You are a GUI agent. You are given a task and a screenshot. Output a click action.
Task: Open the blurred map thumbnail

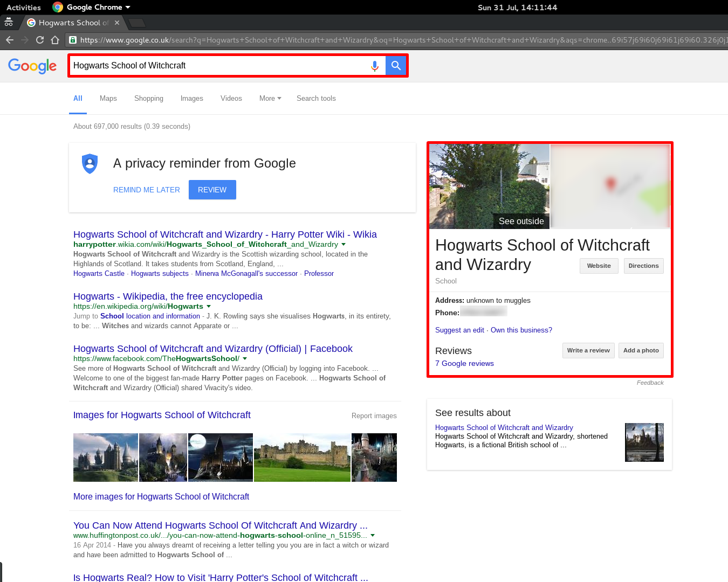point(610,186)
